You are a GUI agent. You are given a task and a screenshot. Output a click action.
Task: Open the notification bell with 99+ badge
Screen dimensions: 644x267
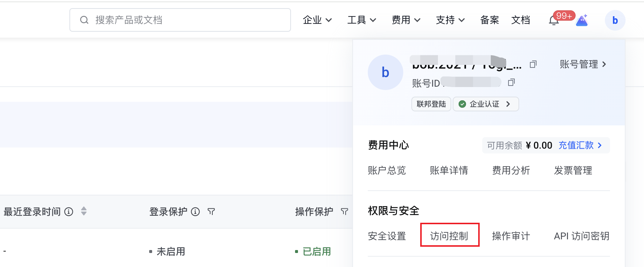coord(554,21)
